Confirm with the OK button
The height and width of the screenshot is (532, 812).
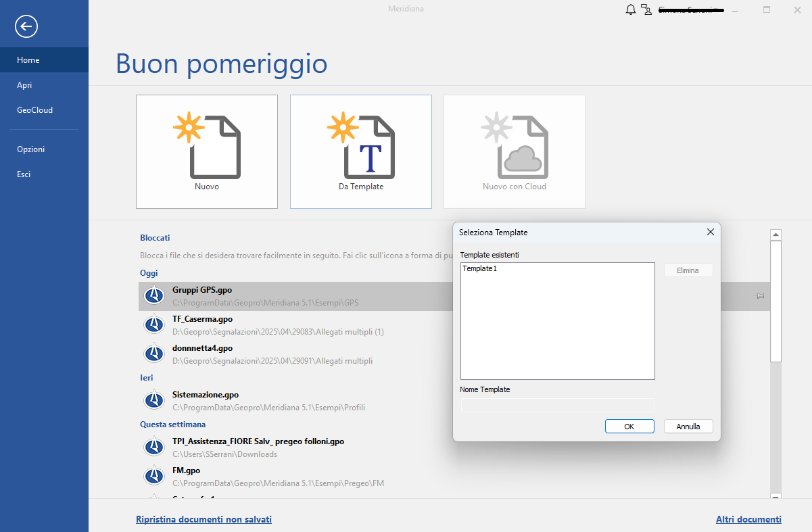(629, 427)
